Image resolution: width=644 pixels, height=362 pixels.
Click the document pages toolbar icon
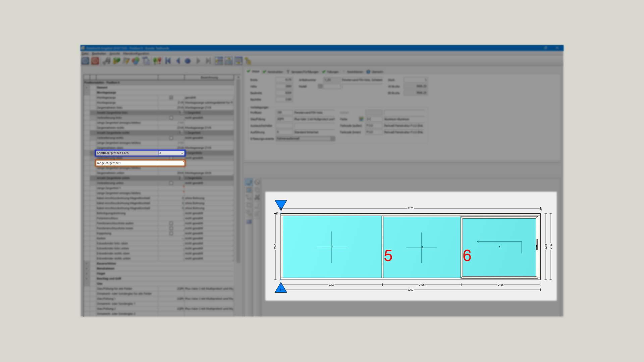pyautogui.click(x=146, y=61)
